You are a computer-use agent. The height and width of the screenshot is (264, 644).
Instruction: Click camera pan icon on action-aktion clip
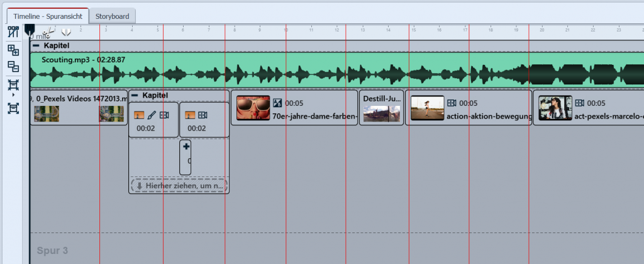(x=452, y=103)
